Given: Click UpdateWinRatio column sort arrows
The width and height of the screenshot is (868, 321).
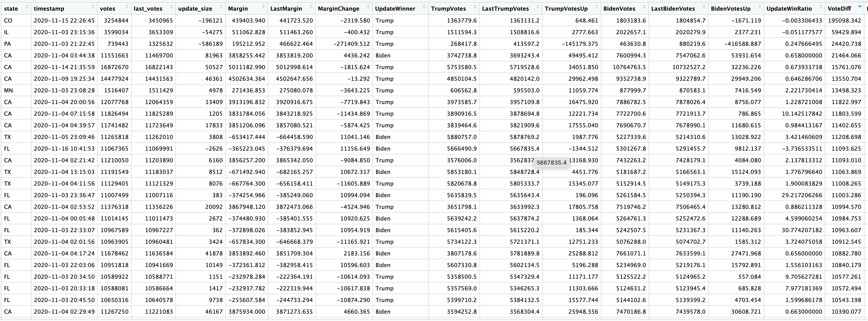Looking at the screenshot, I should tap(820, 7).
